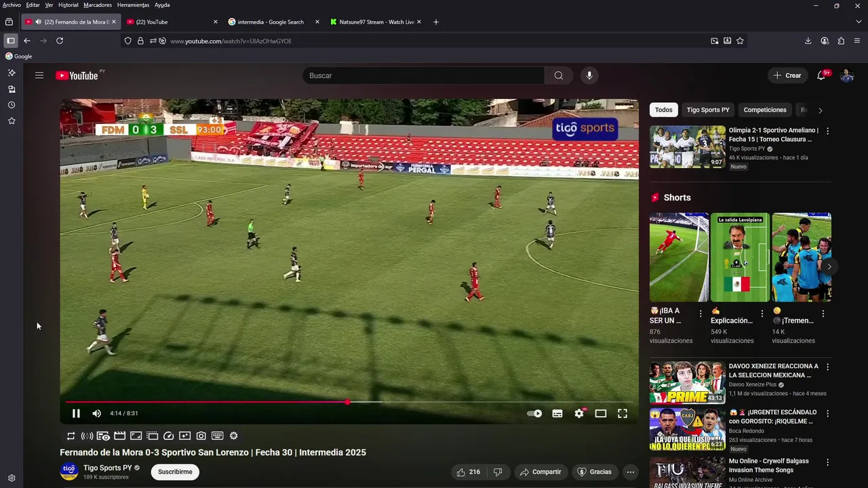This screenshot has height=488, width=868.
Task: Open the playback speed gauge icon
Action: (168, 436)
